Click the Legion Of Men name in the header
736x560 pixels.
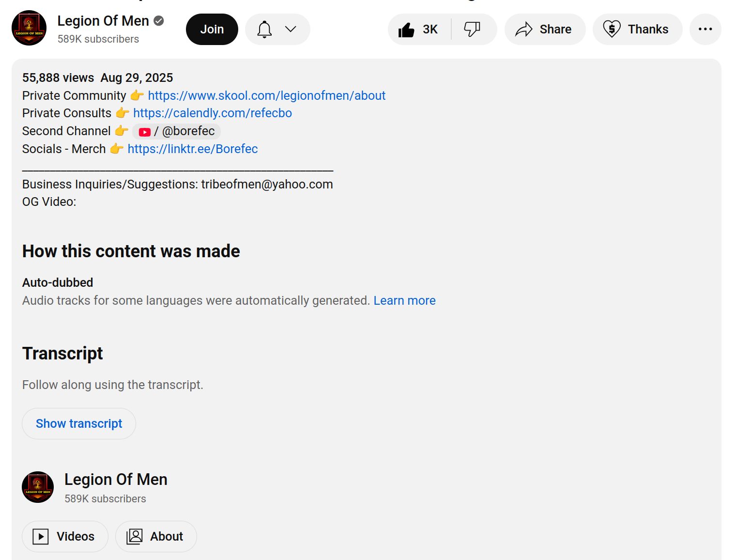click(x=103, y=21)
